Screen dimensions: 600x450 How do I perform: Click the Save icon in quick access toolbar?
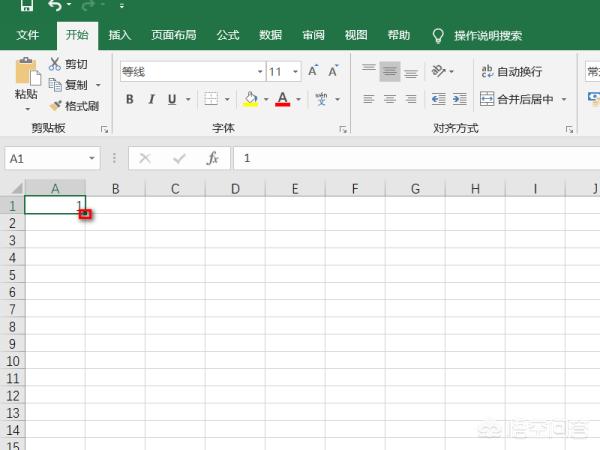click(26, 7)
